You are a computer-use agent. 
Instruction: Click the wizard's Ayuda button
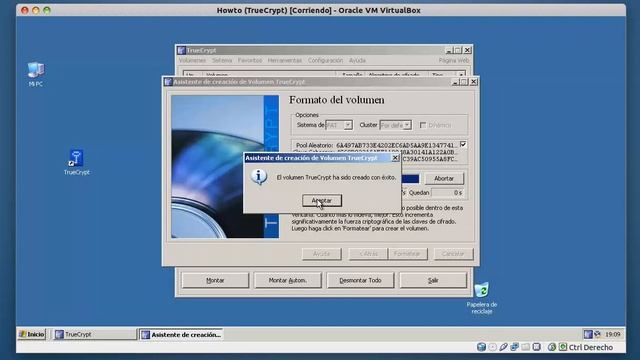click(x=322, y=253)
